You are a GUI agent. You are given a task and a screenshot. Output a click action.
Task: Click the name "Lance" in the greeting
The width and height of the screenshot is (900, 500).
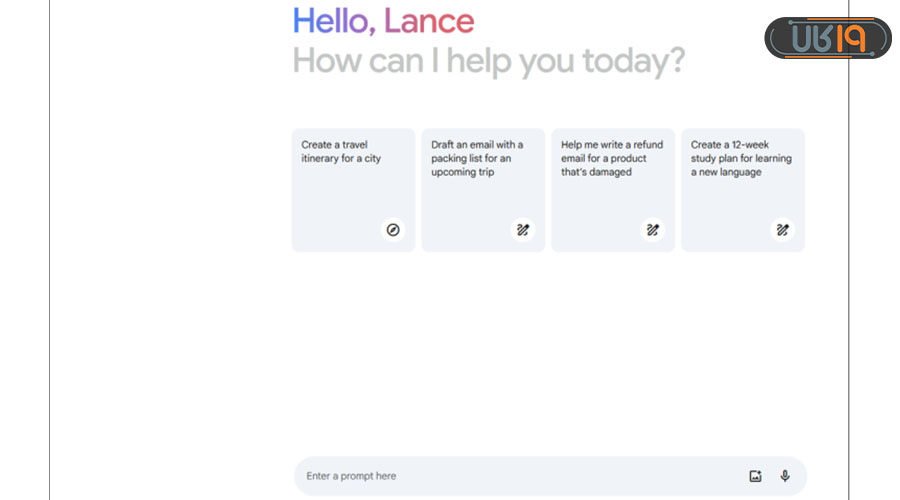click(429, 21)
